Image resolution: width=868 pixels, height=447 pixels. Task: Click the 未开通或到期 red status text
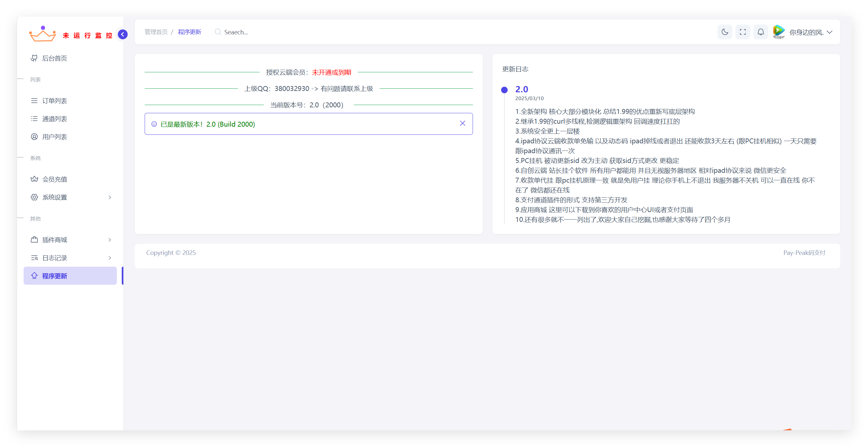pos(331,72)
